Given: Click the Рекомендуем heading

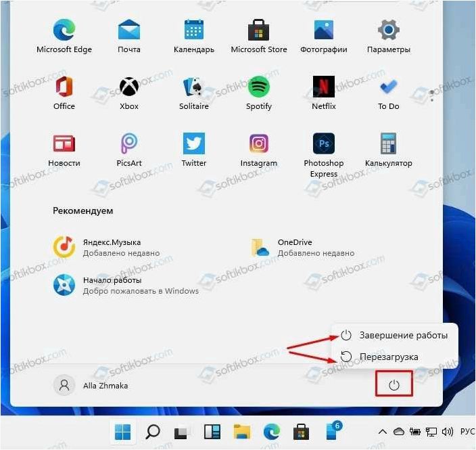Looking at the screenshot, I should pyautogui.click(x=83, y=210).
